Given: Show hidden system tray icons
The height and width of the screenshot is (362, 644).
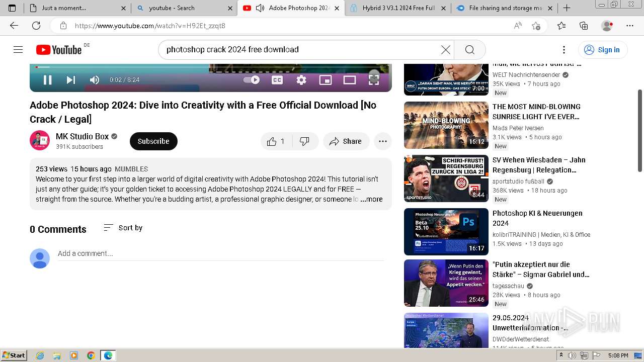Looking at the screenshot, I should click(x=561, y=355).
